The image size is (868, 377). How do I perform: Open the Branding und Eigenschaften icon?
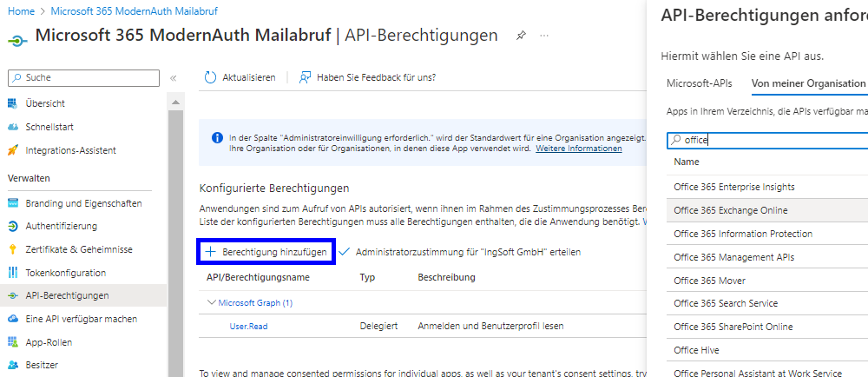click(13, 203)
